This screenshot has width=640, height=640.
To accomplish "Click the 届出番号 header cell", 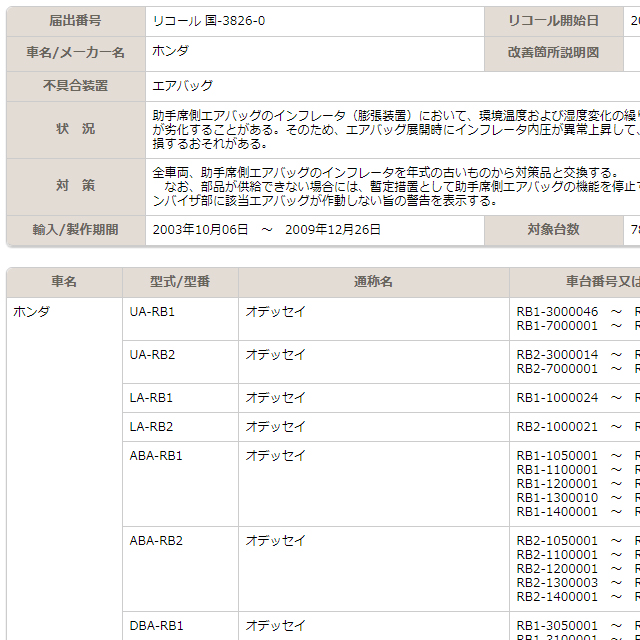I will click(76, 21).
